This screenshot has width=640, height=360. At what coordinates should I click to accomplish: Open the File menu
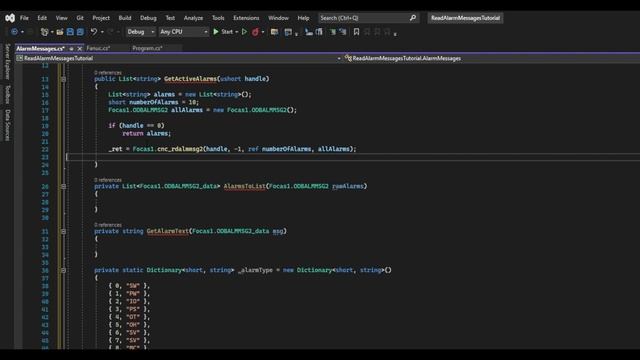pos(24,18)
